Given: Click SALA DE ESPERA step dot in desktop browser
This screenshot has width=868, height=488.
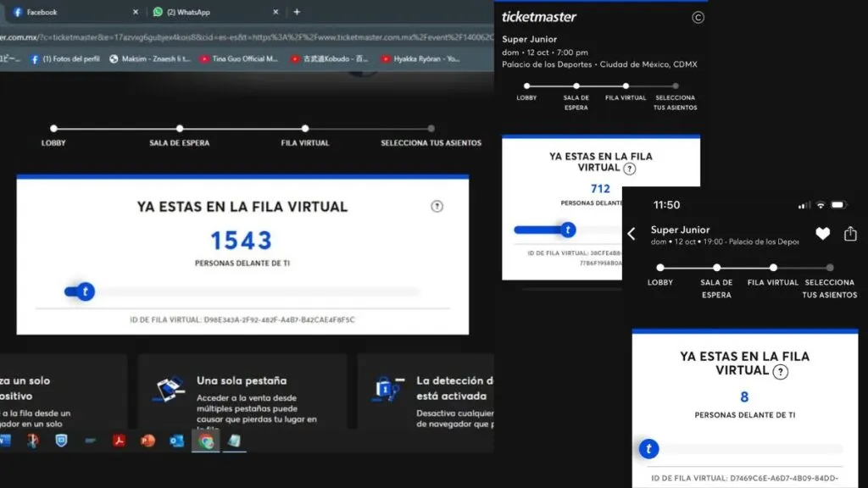Looking at the screenshot, I should pyautogui.click(x=180, y=129).
